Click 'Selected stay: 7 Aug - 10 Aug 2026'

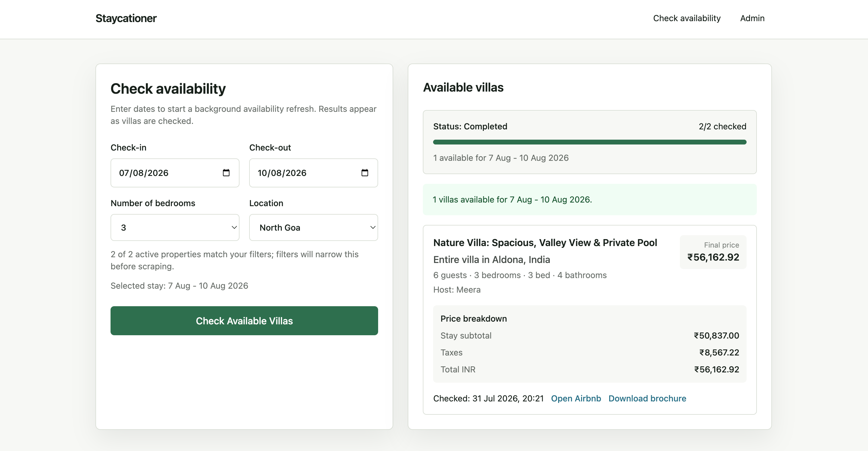click(179, 285)
